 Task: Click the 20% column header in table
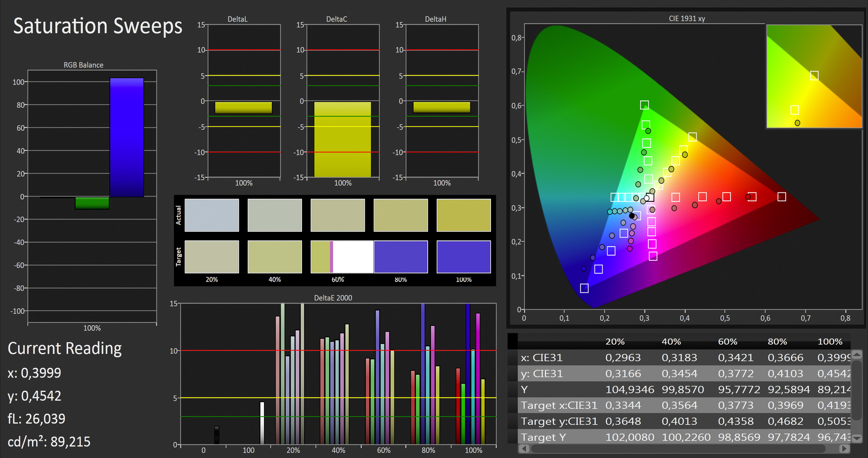615,342
